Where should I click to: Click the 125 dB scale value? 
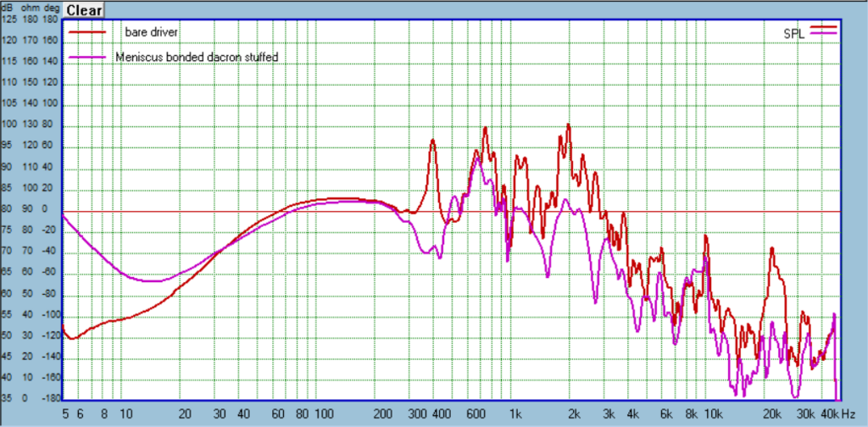tap(8, 19)
